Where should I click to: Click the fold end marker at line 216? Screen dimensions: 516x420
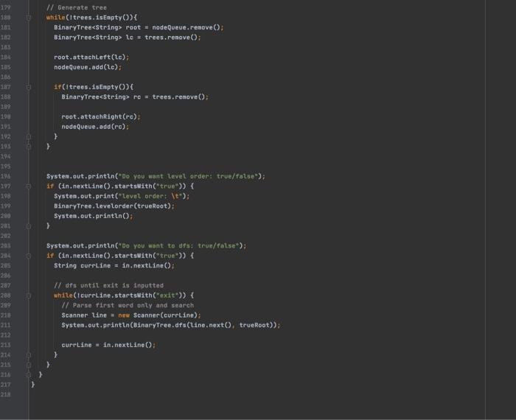(29, 375)
